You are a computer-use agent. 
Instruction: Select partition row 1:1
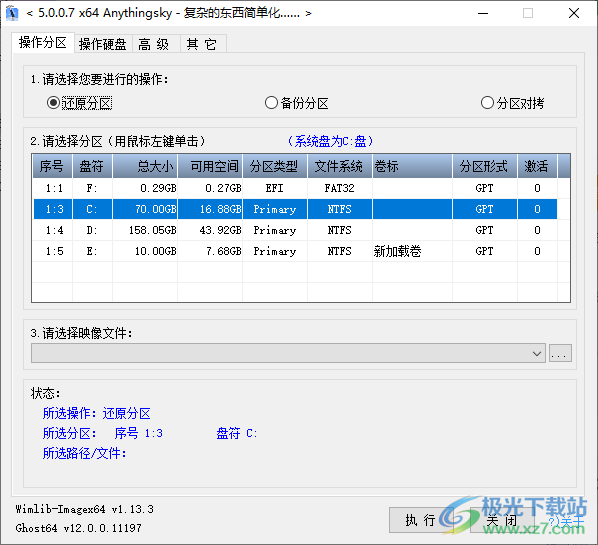(295, 188)
